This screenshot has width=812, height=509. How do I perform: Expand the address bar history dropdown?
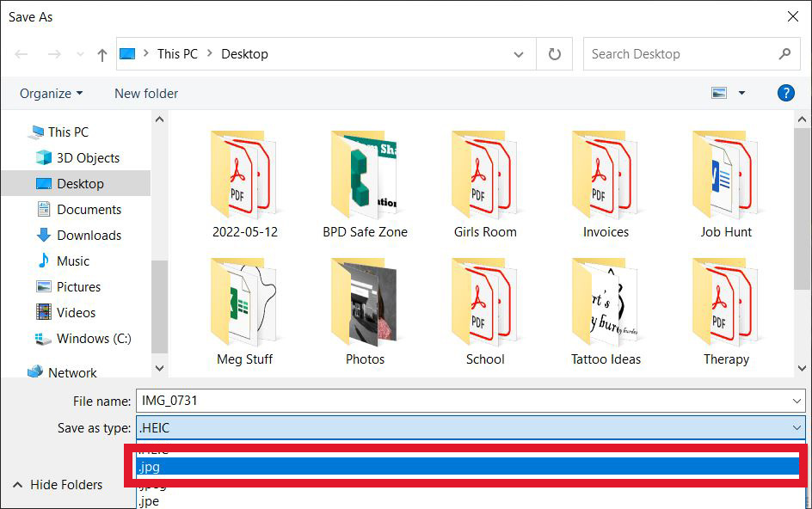pyautogui.click(x=519, y=53)
